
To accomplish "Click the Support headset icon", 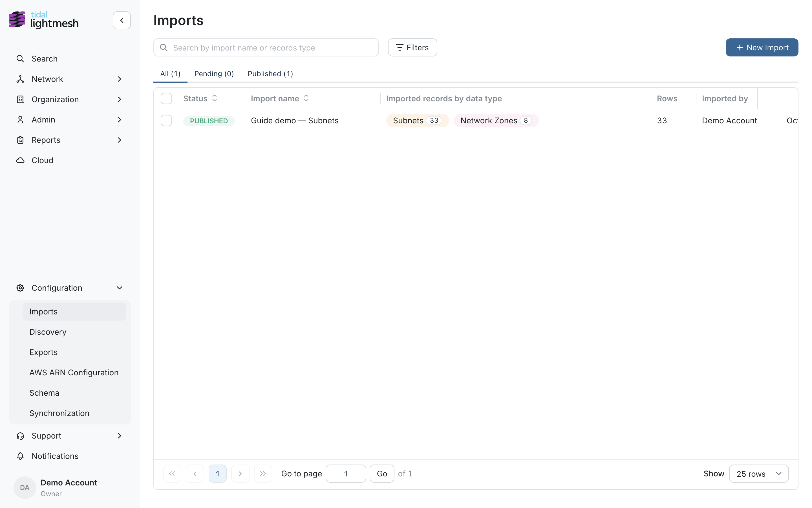I will pyautogui.click(x=21, y=436).
